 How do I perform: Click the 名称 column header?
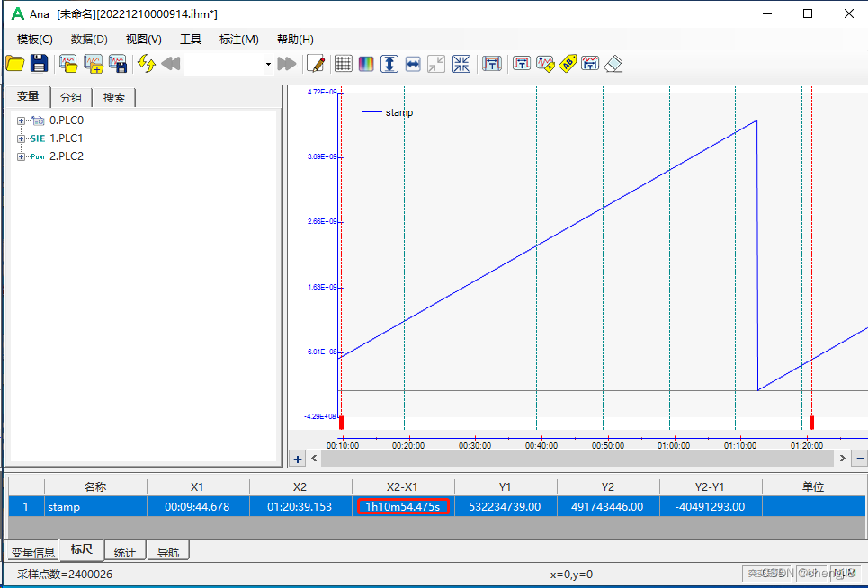[x=95, y=486]
